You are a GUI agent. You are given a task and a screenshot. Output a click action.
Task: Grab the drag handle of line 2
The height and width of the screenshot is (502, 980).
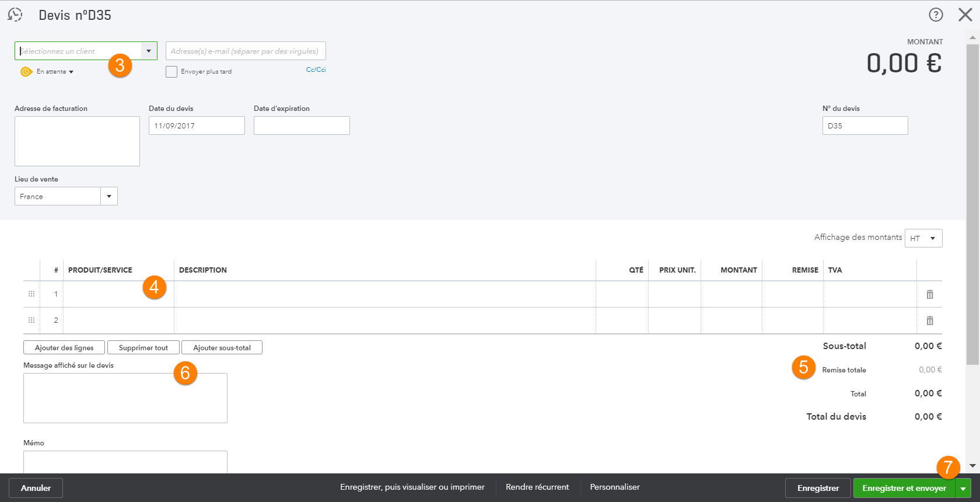click(32, 320)
